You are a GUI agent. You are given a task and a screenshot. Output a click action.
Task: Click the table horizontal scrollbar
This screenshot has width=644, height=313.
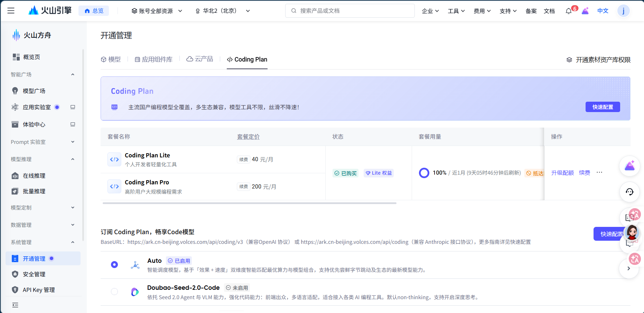coord(249,203)
